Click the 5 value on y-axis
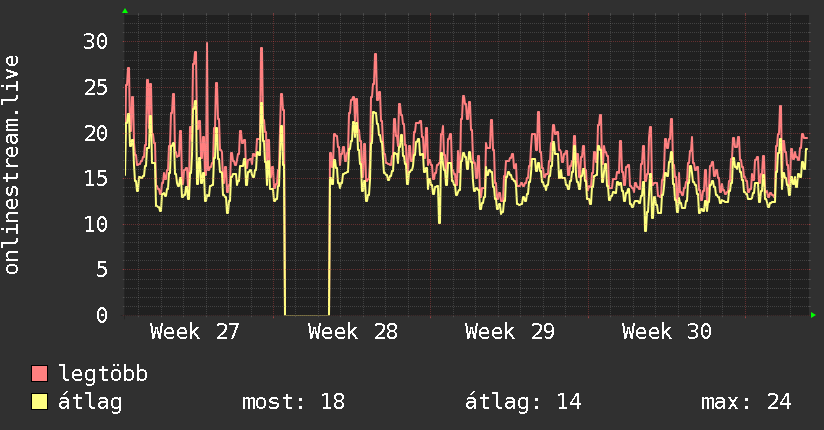Screen dimensions: 824x430 pyautogui.click(x=102, y=270)
